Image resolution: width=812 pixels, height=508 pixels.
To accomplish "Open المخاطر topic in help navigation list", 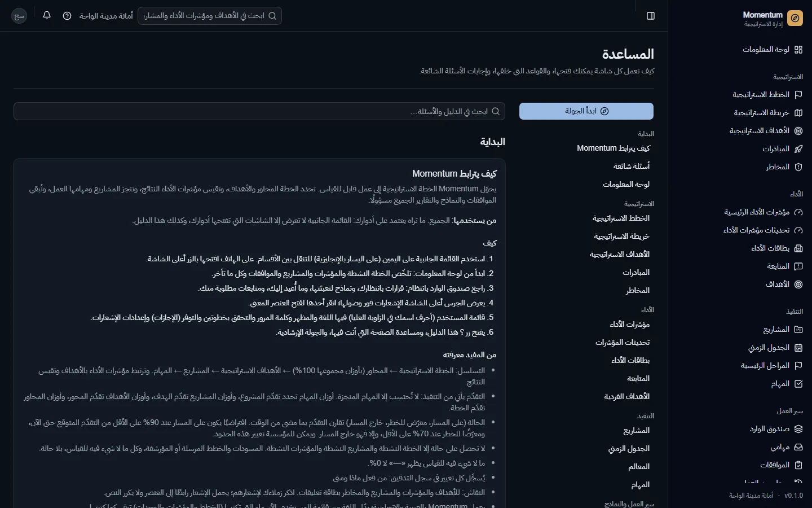I will pyautogui.click(x=638, y=290).
